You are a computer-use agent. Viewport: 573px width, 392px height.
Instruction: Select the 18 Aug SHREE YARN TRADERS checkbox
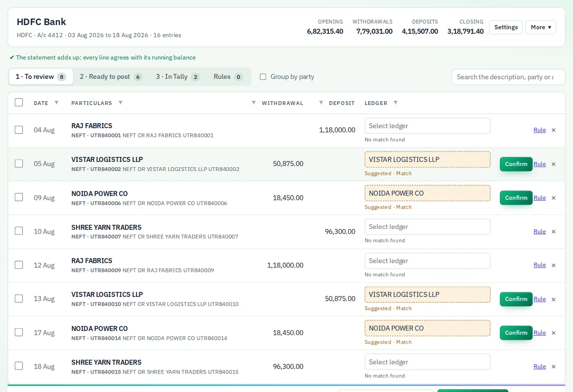point(19,366)
